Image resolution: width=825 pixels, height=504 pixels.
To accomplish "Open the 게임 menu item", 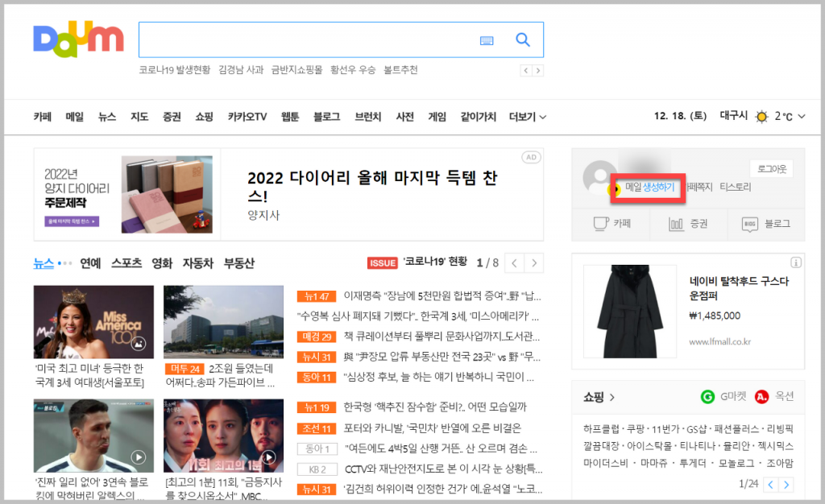I will click(437, 117).
